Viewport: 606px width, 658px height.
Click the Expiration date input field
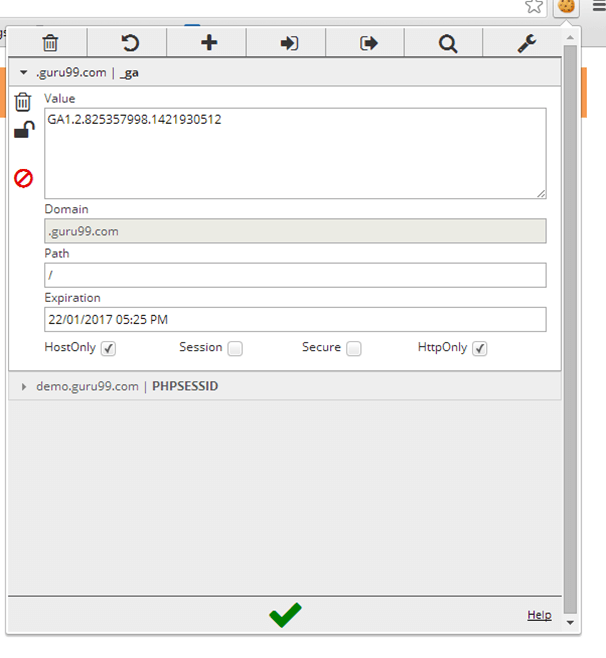click(295, 319)
